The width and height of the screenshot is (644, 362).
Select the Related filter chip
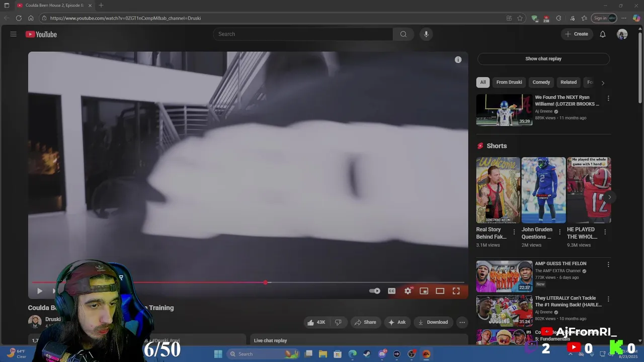(569, 82)
